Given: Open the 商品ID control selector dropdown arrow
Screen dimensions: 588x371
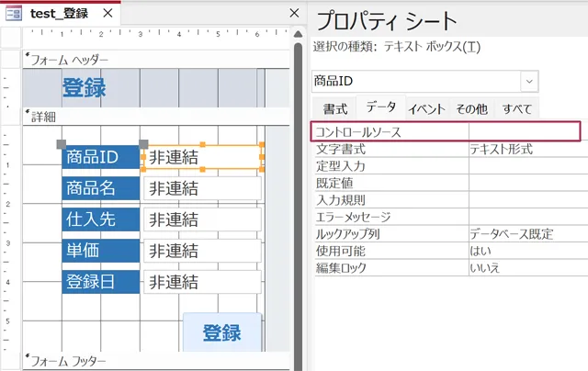Looking at the screenshot, I should pyautogui.click(x=529, y=82).
